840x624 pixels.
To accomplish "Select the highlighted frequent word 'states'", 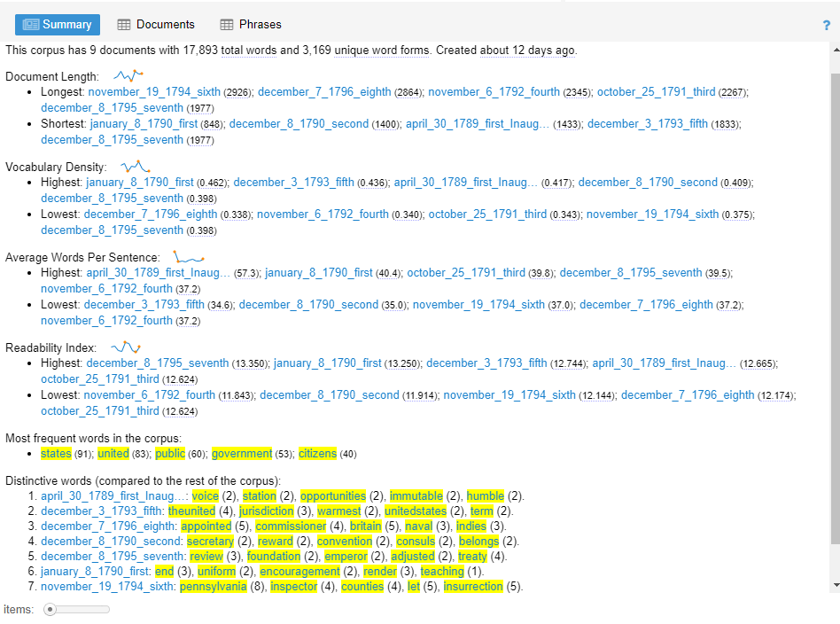I will (55, 453).
